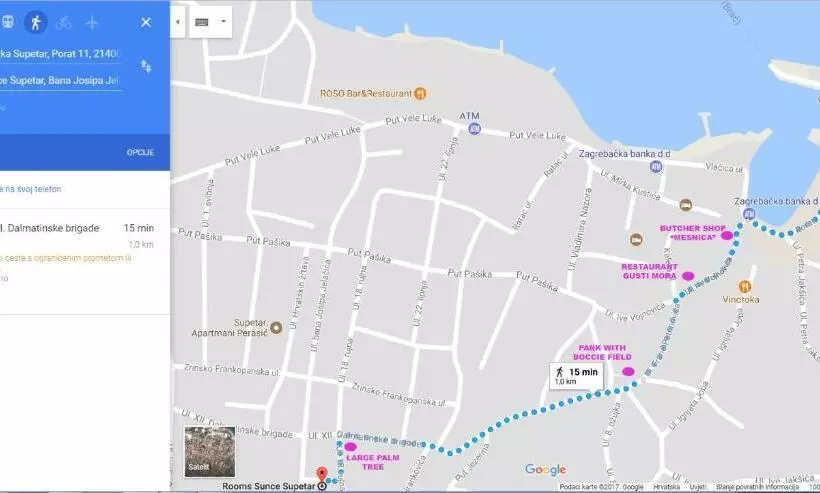Screen dimensions: 820x493
Task: Click the 15 min walking route label
Action: click(x=575, y=375)
